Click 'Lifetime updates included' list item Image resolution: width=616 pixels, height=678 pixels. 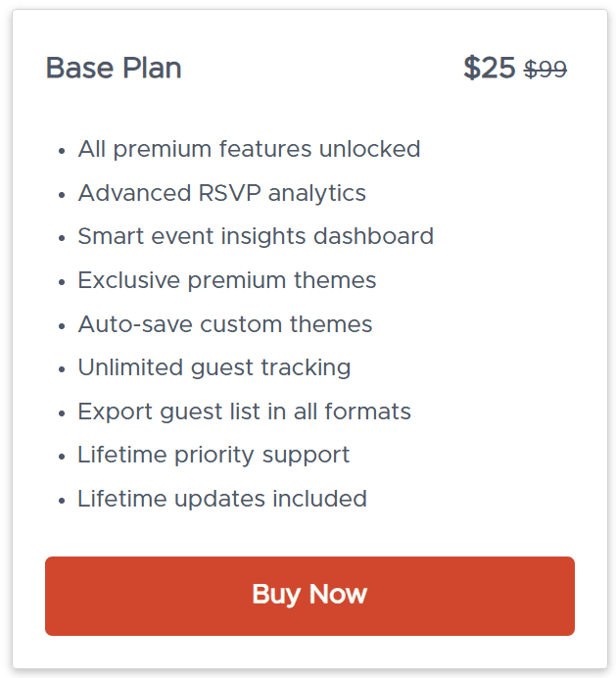(x=222, y=499)
